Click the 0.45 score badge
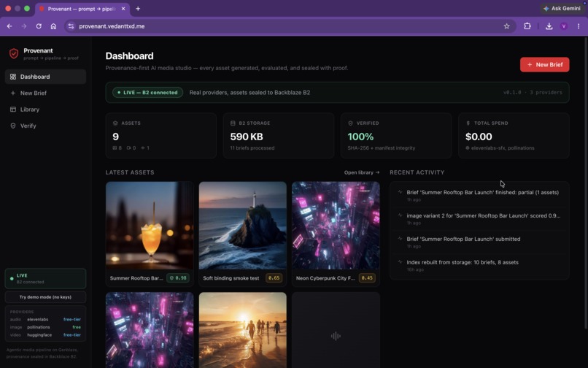The height and width of the screenshot is (368, 588). (x=367, y=278)
